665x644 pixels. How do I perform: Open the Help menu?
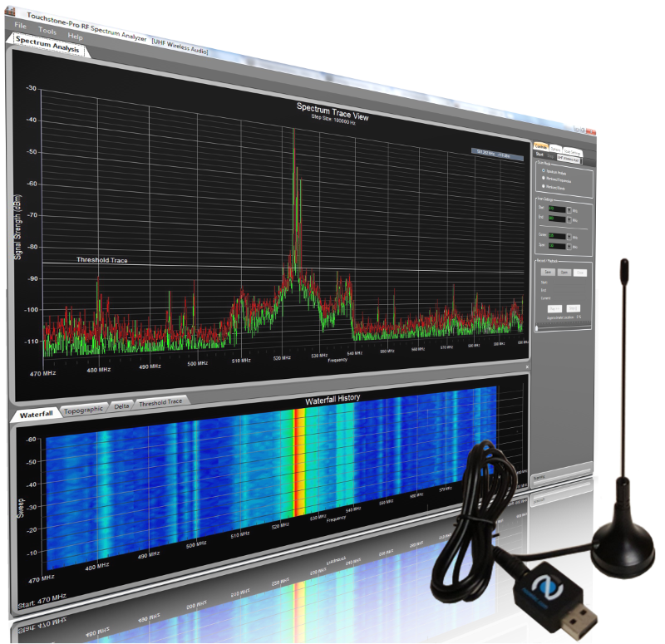(x=76, y=37)
